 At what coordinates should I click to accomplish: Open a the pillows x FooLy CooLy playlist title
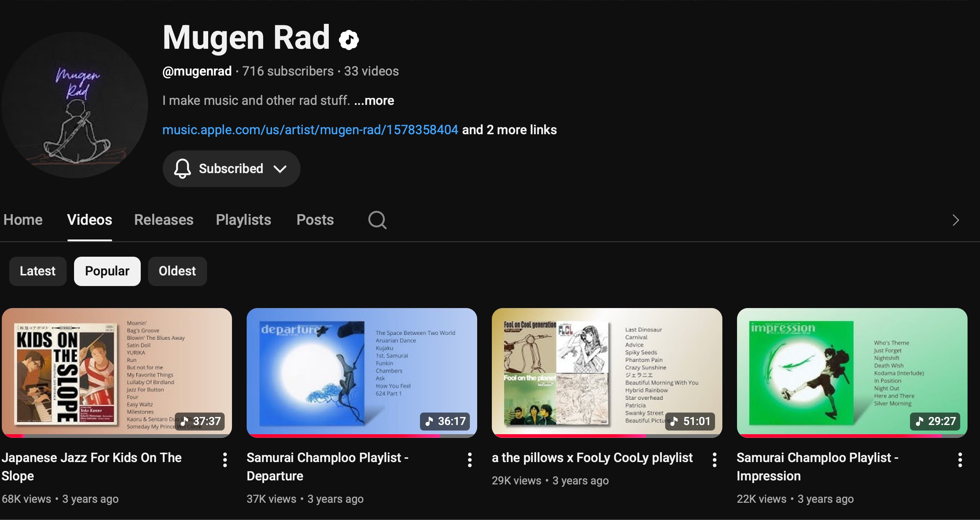point(592,458)
